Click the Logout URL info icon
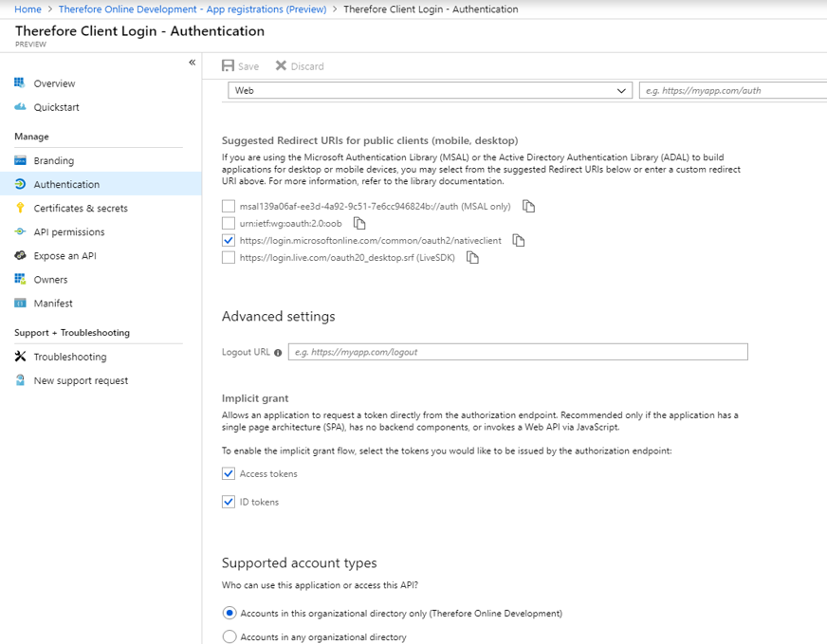The width and height of the screenshot is (827, 644). point(278,353)
